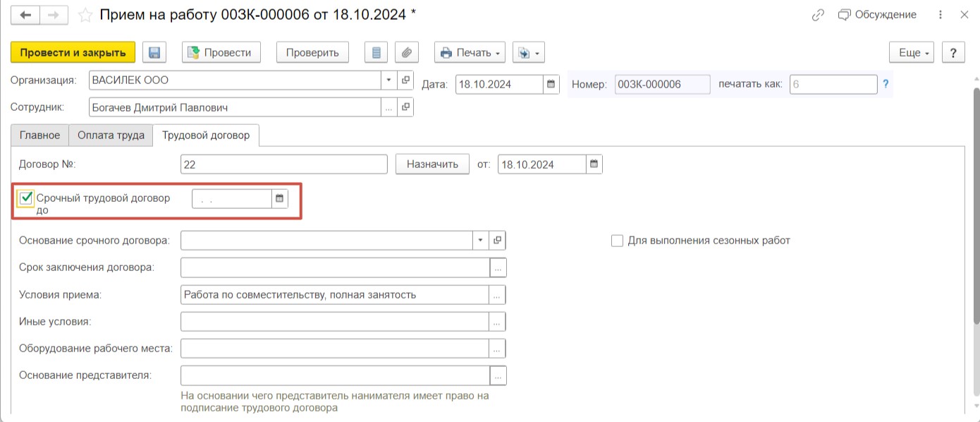Screen dimensions: 980x422
Task: Switch to the Оплата труда tab
Action: 111,135
